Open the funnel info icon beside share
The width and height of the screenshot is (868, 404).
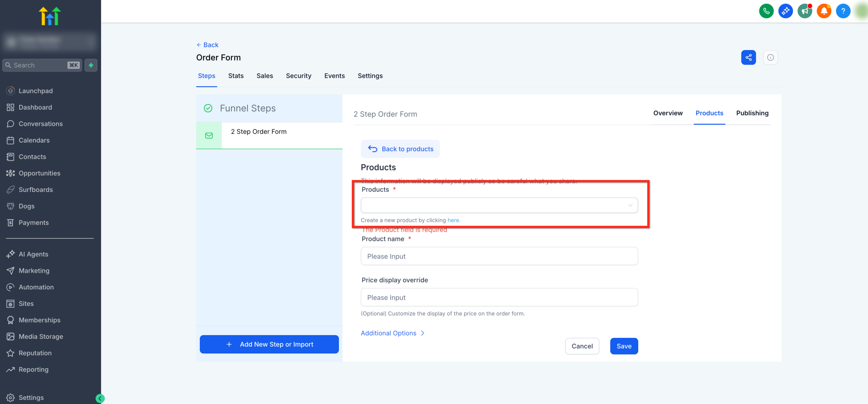coord(770,57)
